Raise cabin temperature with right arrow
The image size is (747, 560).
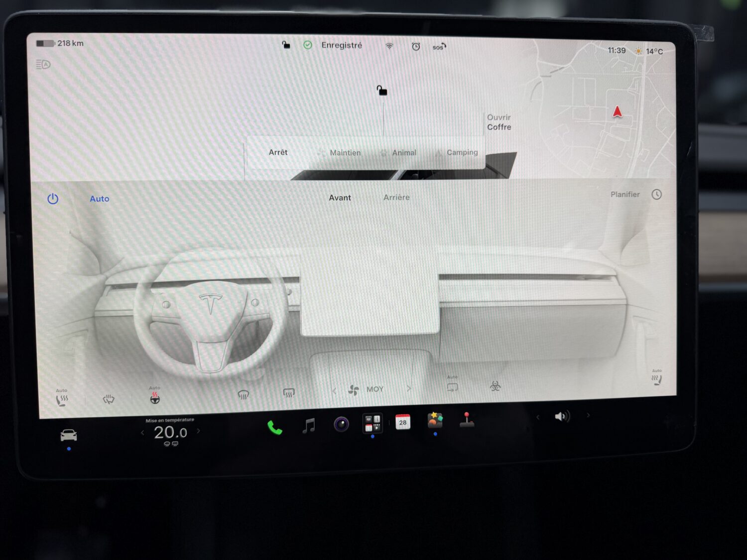(x=198, y=431)
